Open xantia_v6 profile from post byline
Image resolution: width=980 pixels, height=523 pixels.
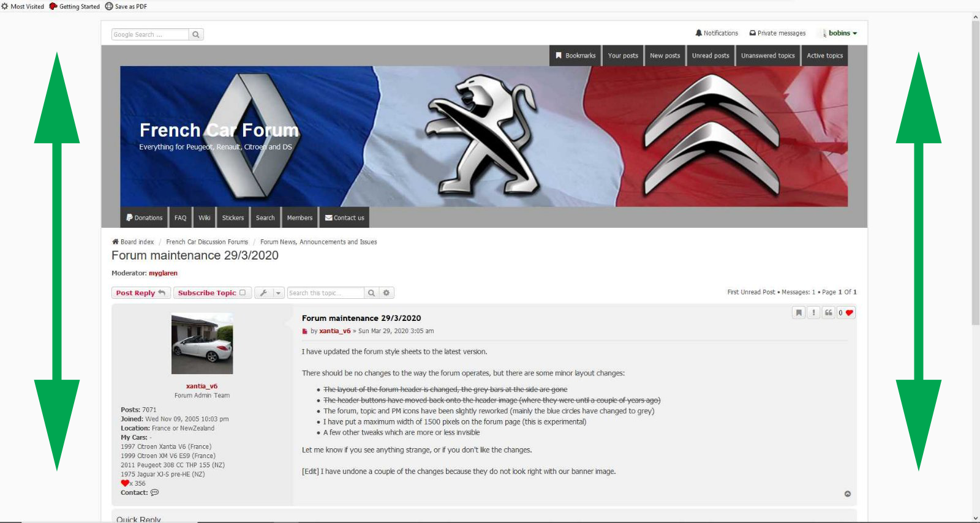click(x=334, y=331)
